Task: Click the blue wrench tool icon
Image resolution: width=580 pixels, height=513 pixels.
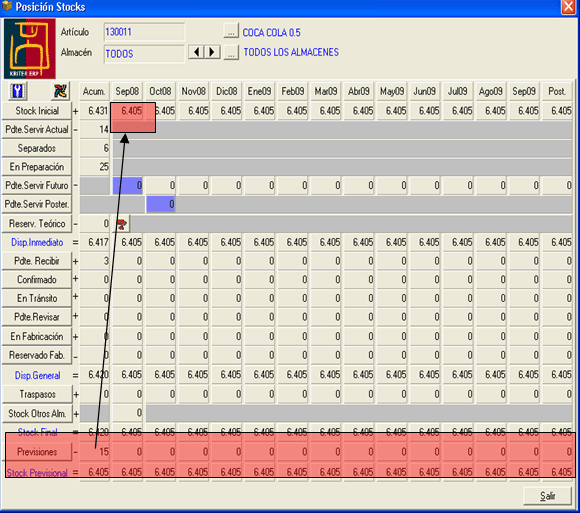Action: [x=17, y=91]
